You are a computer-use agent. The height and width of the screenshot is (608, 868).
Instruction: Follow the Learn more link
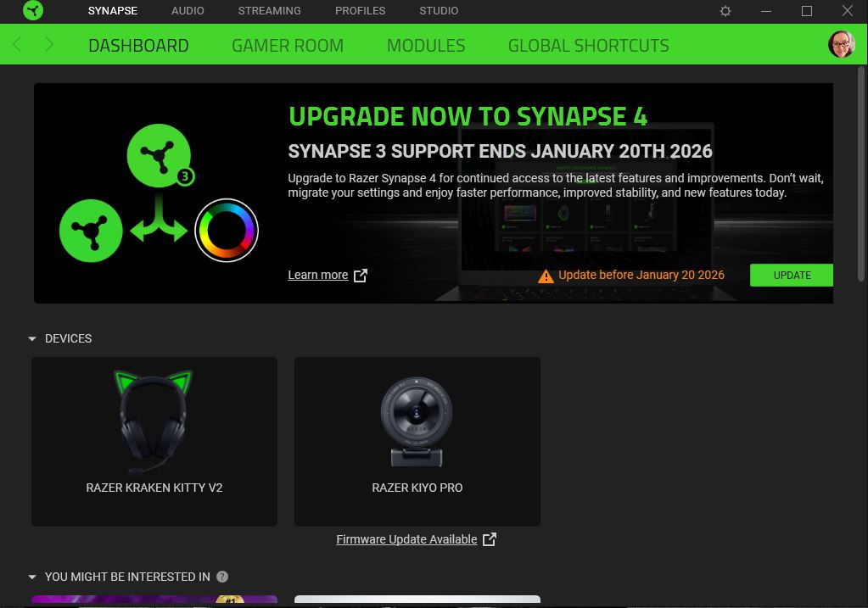coord(317,275)
